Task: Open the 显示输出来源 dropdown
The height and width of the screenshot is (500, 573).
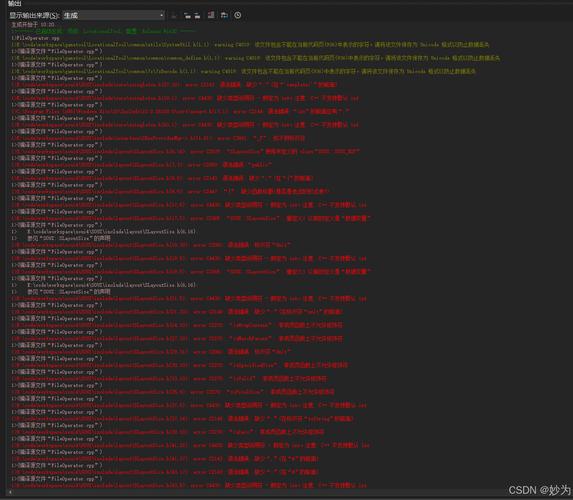Action: tap(113, 15)
